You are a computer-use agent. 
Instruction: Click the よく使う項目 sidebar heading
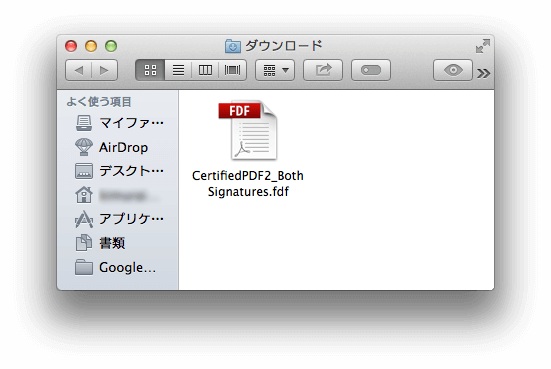point(99,102)
